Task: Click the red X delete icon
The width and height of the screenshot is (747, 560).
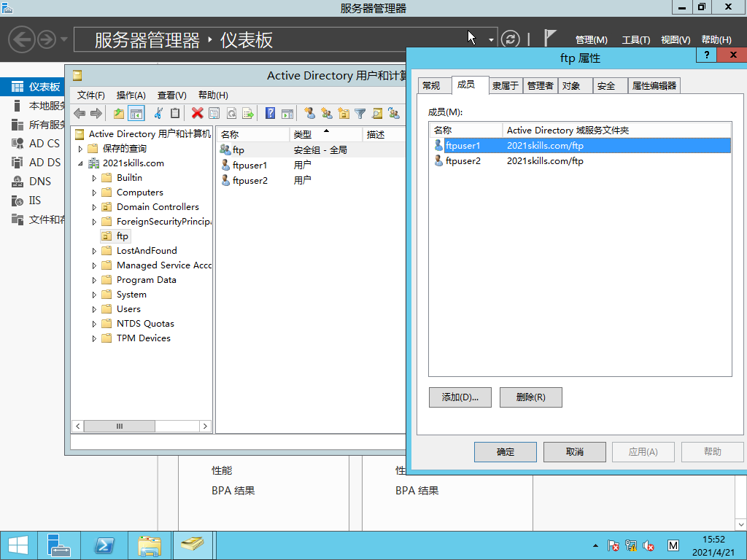Action: coord(197,113)
